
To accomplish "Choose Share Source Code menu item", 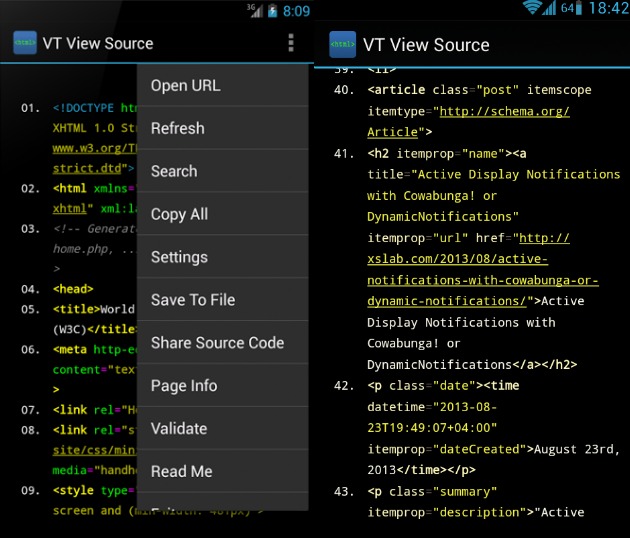I will pos(222,343).
